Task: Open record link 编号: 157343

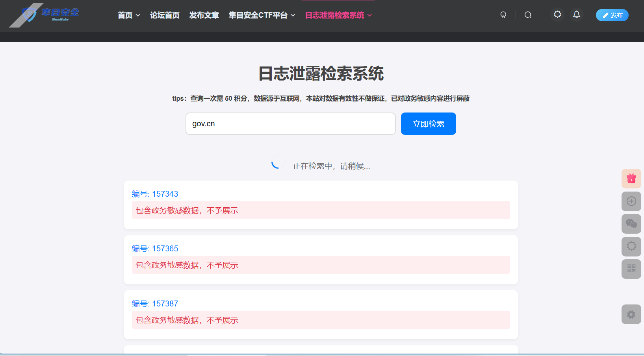Action: point(154,194)
